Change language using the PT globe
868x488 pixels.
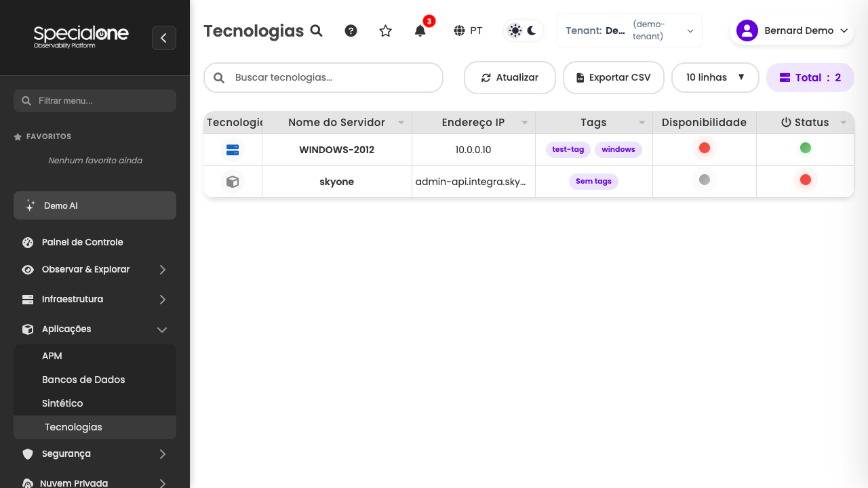click(x=469, y=30)
